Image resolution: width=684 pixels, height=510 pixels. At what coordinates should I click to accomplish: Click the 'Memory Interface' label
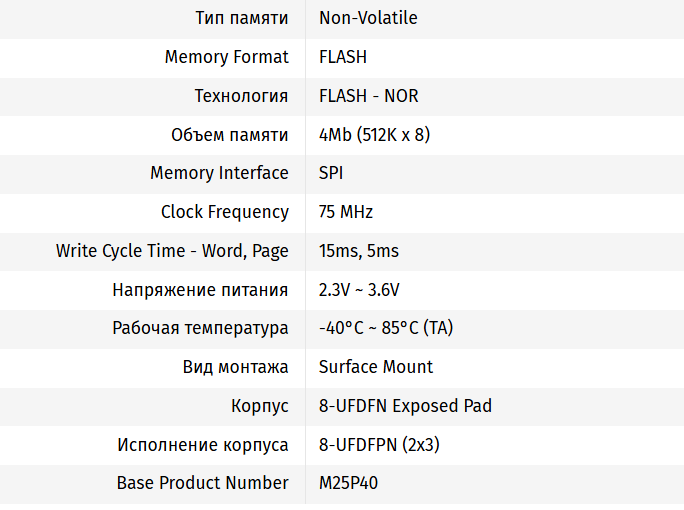click(x=219, y=173)
